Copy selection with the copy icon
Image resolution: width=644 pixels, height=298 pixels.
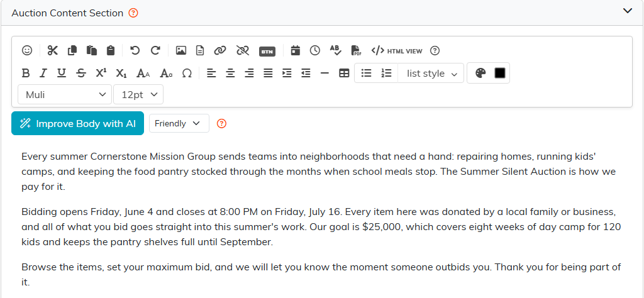click(x=72, y=50)
